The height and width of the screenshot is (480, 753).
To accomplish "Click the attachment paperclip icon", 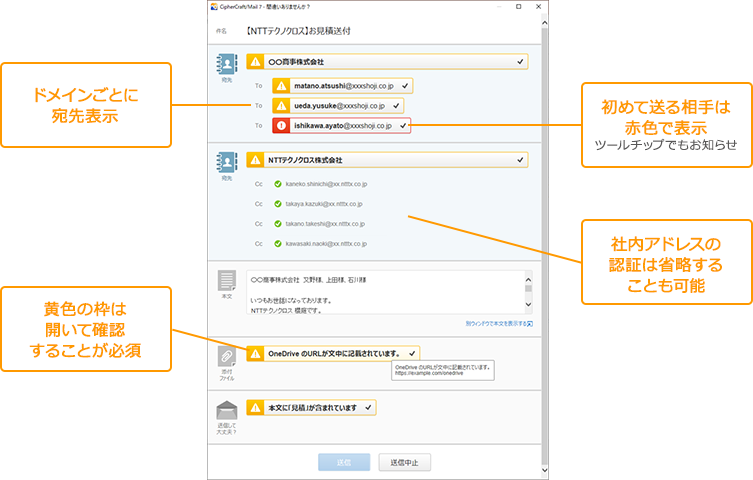I will [x=227, y=356].
